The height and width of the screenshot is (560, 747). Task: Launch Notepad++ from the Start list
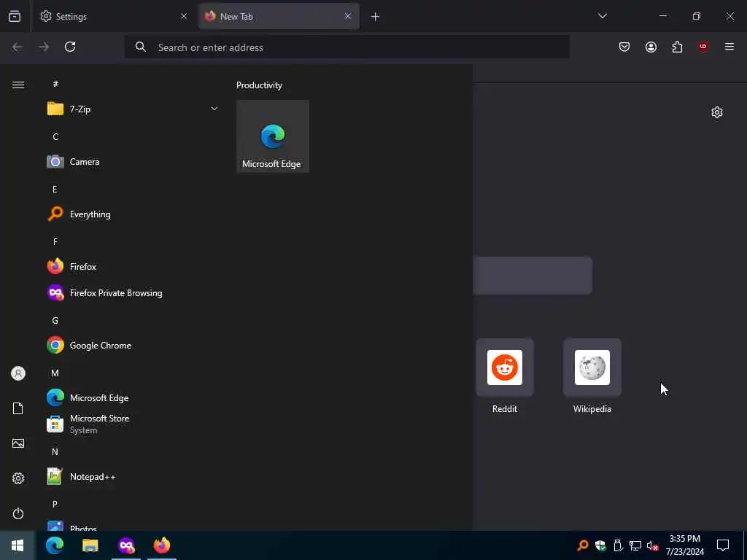point(133,477)
